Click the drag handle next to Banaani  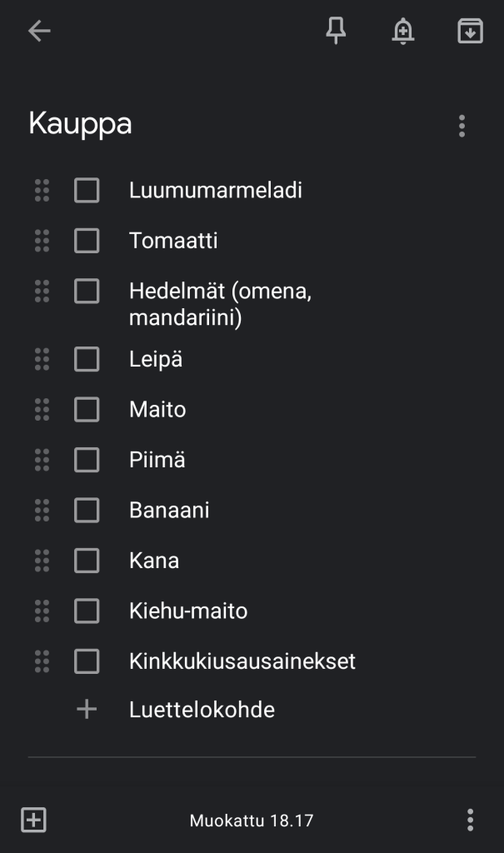(x=42, y=510)
